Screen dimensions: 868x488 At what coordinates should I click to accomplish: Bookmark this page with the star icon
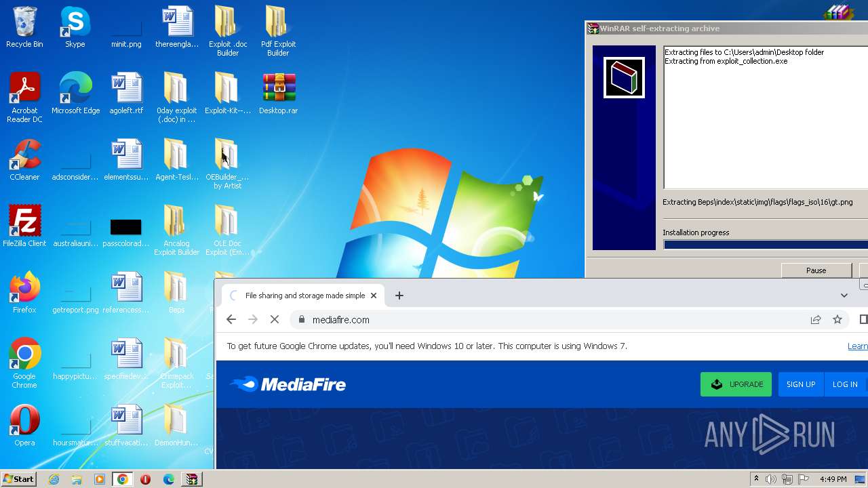click(x=837, y=319)
